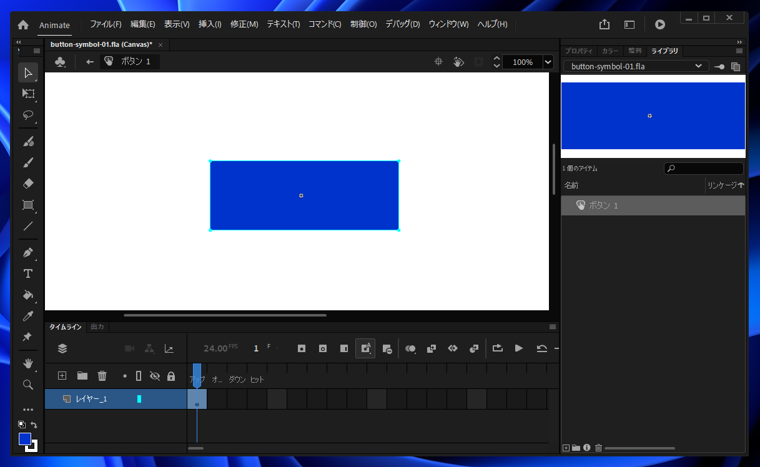Collapse the tools panel double arrows

click(18, 42)
